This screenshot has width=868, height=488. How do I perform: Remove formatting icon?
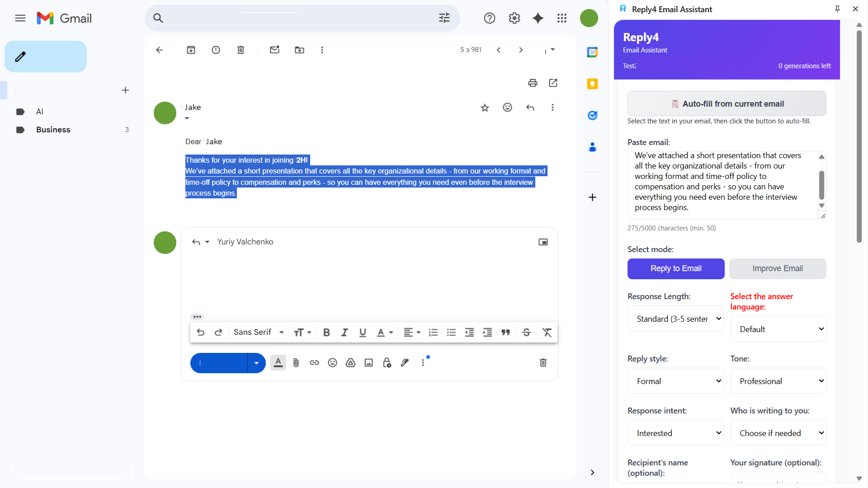pyautogui.click(x=547, y=333)
